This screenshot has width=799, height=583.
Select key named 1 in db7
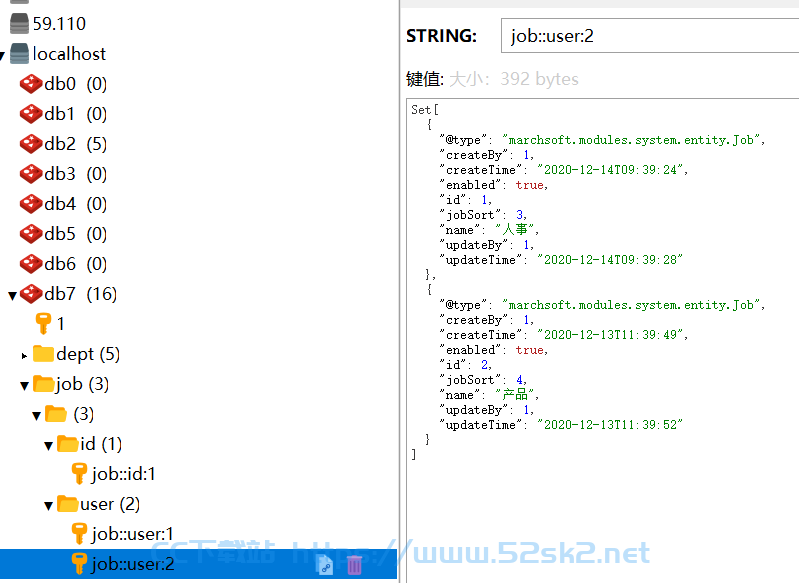click(61, 324)
